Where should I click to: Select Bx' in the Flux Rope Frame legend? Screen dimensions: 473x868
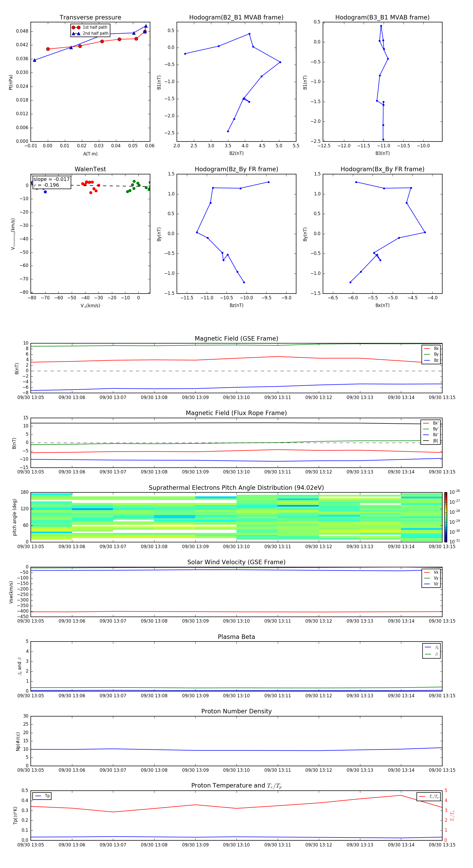pos(431,423)
